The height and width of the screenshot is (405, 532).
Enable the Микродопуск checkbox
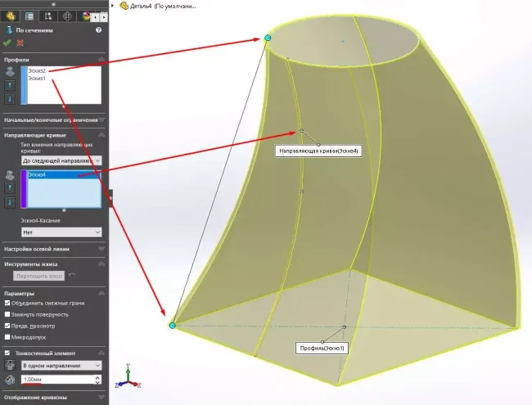pos(7,337)
